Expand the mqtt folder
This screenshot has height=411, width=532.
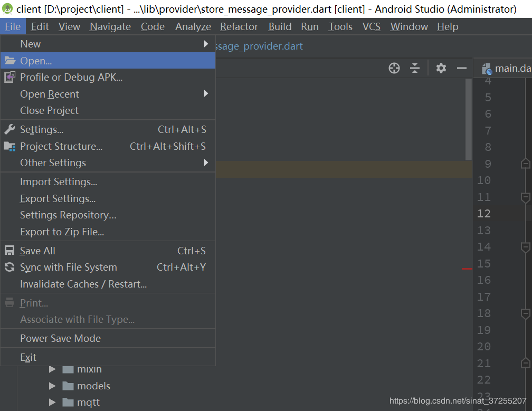(52, 402)
